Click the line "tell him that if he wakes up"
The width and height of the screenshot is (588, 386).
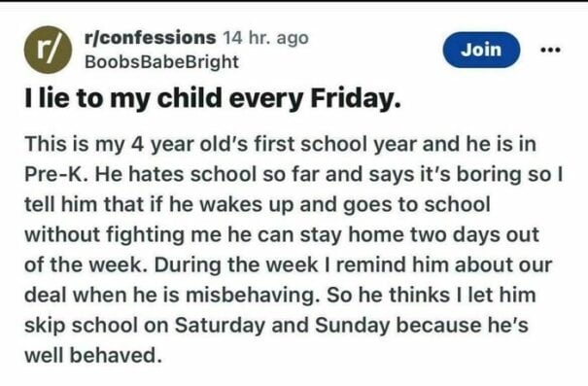tap(258, 204)
